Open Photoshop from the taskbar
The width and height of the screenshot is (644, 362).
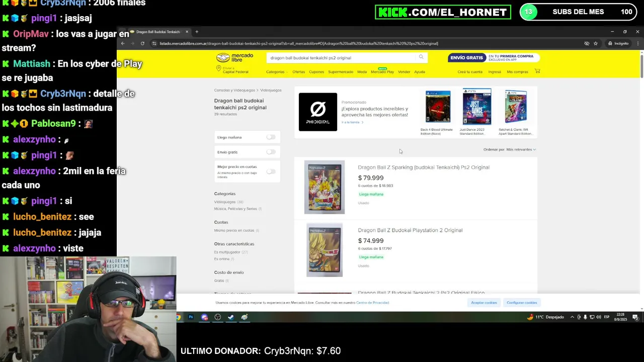click(191, 317)
